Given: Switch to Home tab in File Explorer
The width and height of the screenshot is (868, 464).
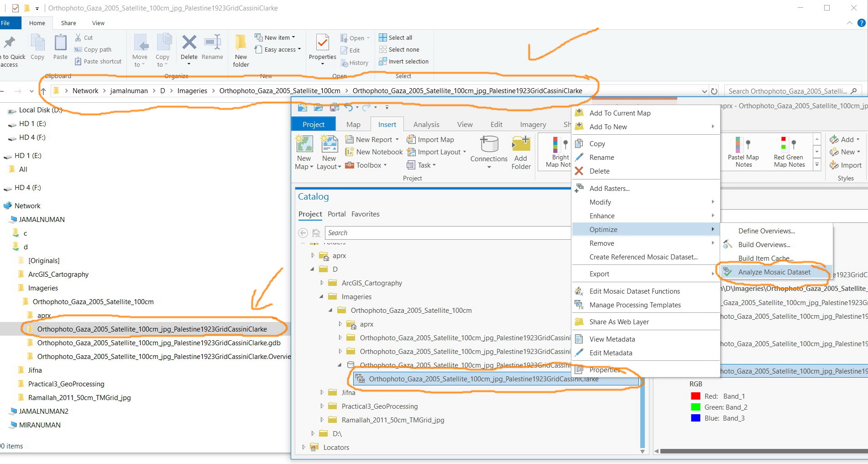Looking at the screenshot, I should click(37, 23).
